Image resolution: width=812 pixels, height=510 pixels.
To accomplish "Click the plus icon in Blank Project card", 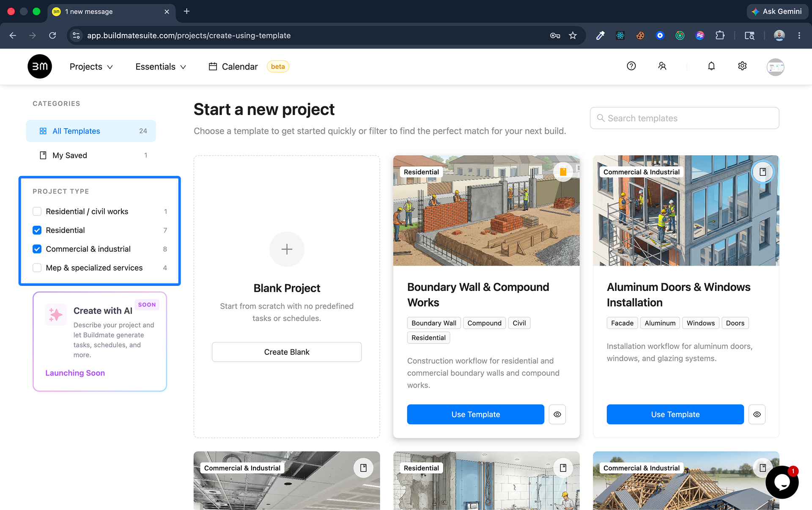I will [287, 249].
